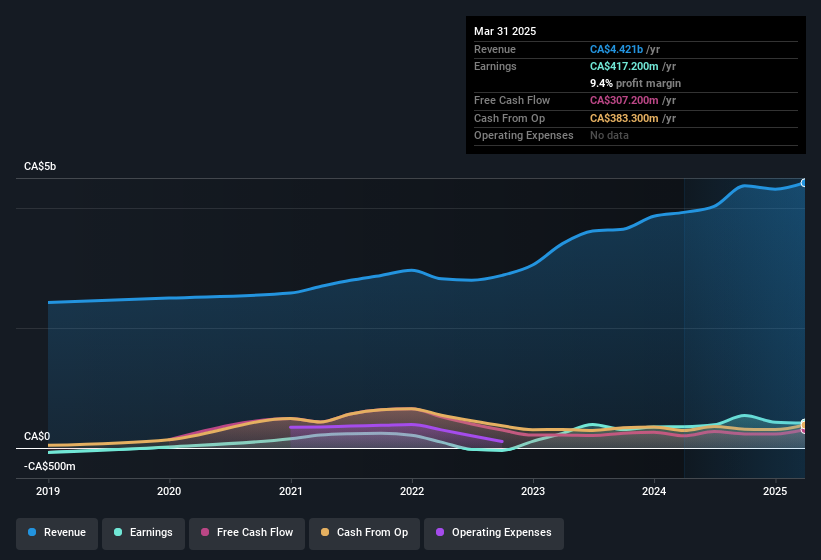
Task: Toggle the Revenue legend button
Action: click(57, 533)
